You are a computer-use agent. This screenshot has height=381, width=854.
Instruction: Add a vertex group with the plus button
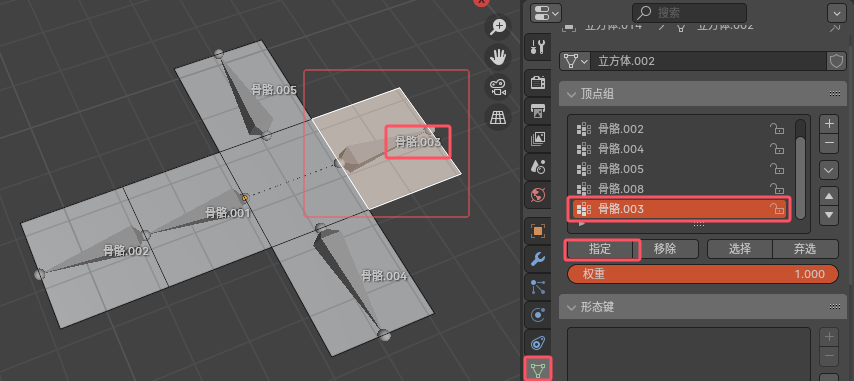pyautogui.click(x=829, y=124)
